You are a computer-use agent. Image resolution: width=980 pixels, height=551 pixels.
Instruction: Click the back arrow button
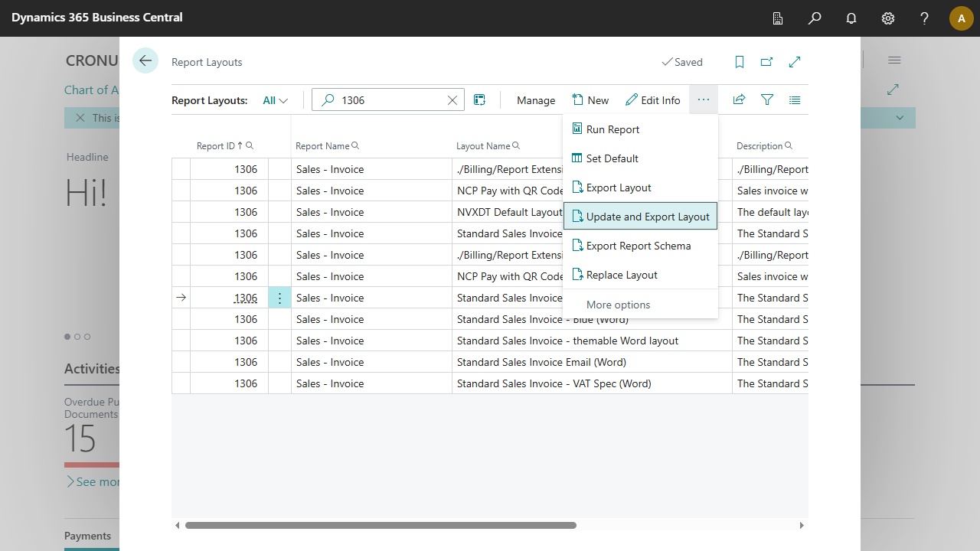click(145, 61)
